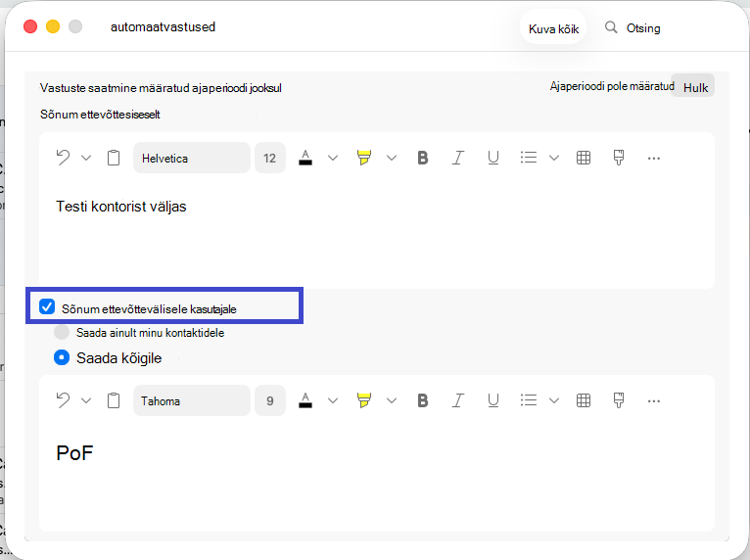
Task: Click into the PoF external message text
Action: pos(74,453)
